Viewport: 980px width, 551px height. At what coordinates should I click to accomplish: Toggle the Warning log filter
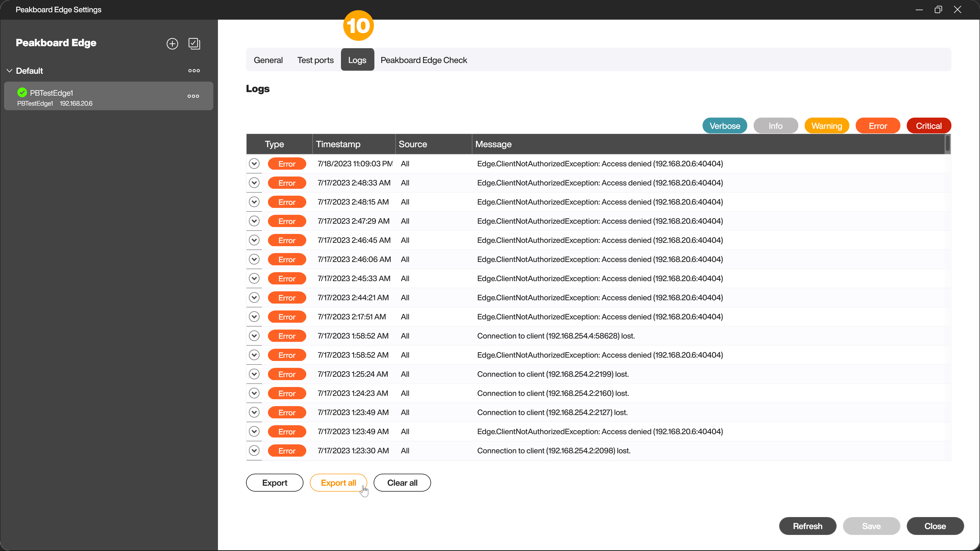[x=826, y=126]
